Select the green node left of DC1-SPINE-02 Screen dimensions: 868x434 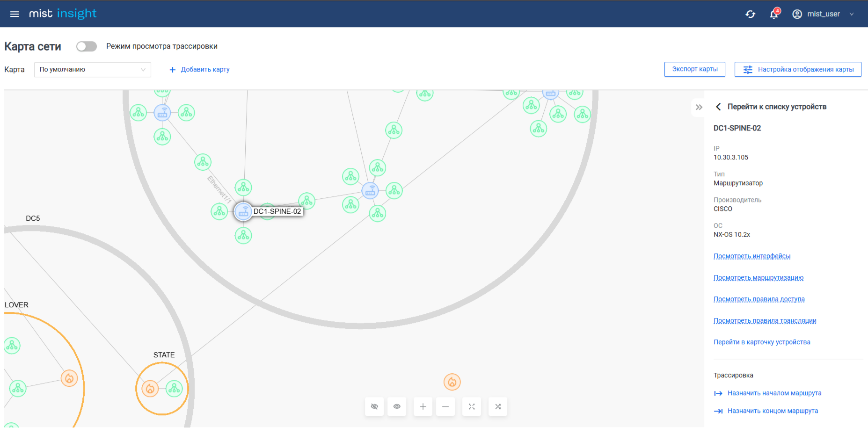pyautogui.click(x=219, y=211)
